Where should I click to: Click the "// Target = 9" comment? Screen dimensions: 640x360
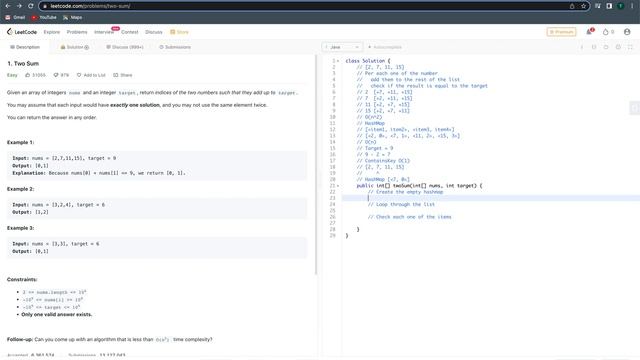point(375,148)
